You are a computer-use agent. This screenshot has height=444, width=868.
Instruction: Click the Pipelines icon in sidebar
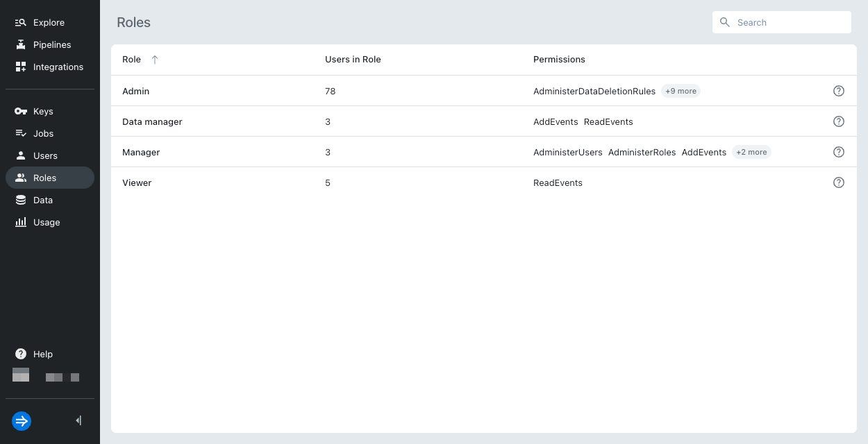tap(21, 44)
